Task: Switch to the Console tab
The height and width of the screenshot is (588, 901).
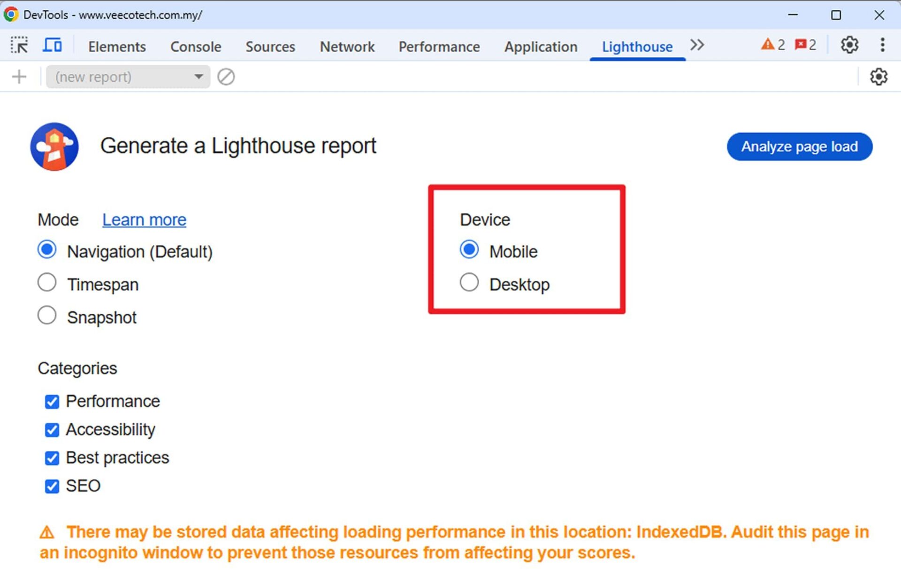Action: (196, 46)
